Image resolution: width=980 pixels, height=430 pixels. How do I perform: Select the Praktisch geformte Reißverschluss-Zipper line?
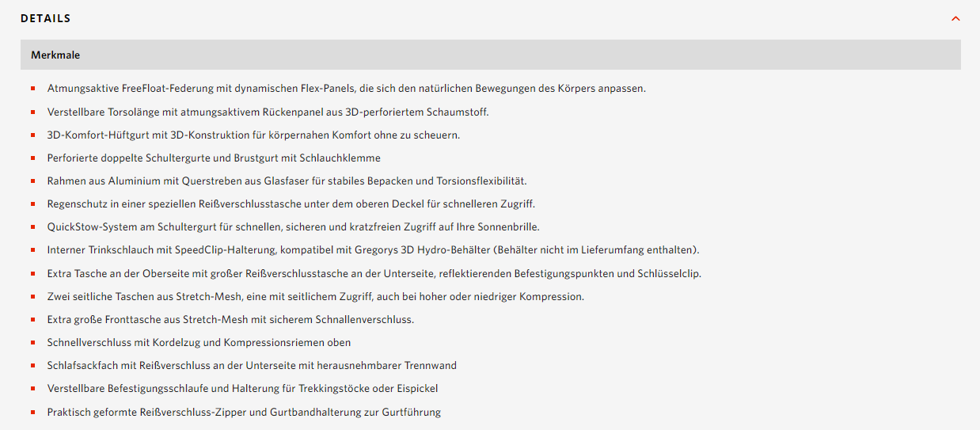(244, 412)
